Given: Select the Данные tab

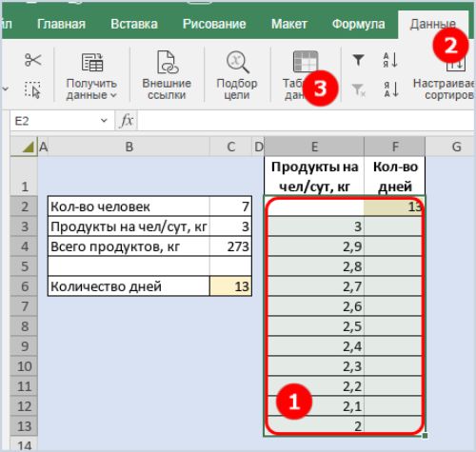Looking at the screenshot, I should pyautogui.click(x=433, y=24).
